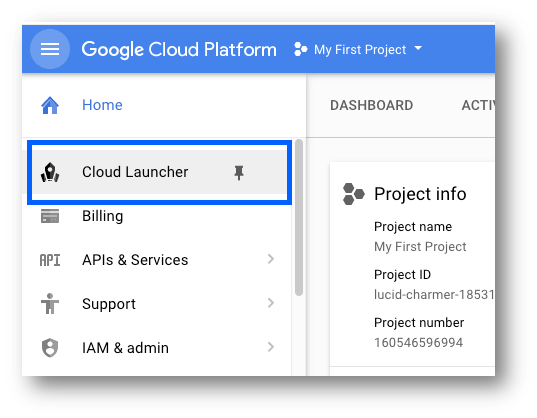Expand the Support submenu chevron
This screenshot has width=537, height=418.
point(271,303)
